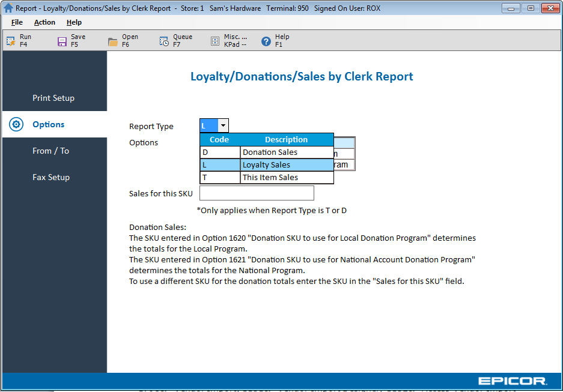The height and width of the screenshot is (392, 563).
Task: Click the Open folder icon
Action: pos(113,41)
